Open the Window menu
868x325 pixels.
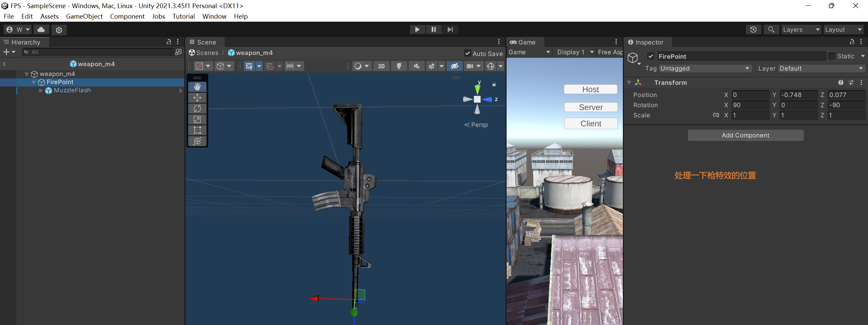214,16
